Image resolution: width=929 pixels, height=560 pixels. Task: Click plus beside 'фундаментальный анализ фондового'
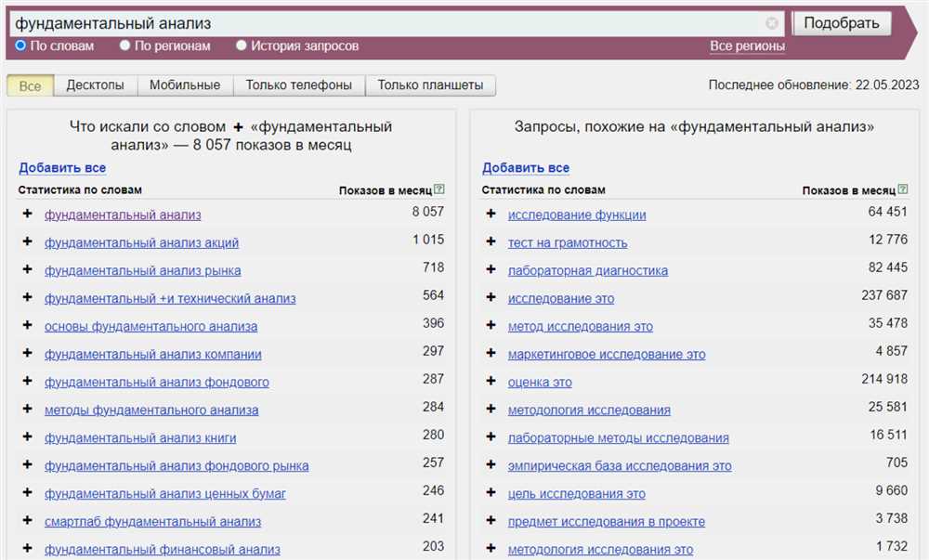point(27,381)
